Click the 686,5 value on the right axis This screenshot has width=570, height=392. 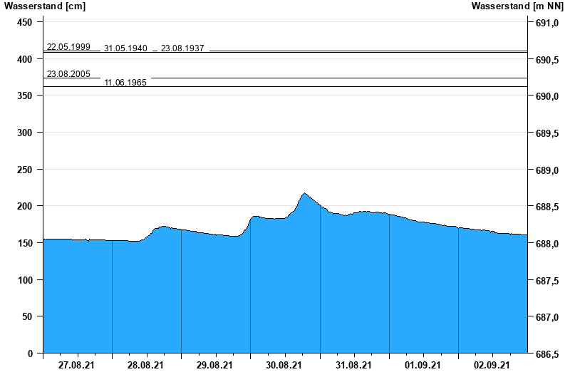pos(546,354)
